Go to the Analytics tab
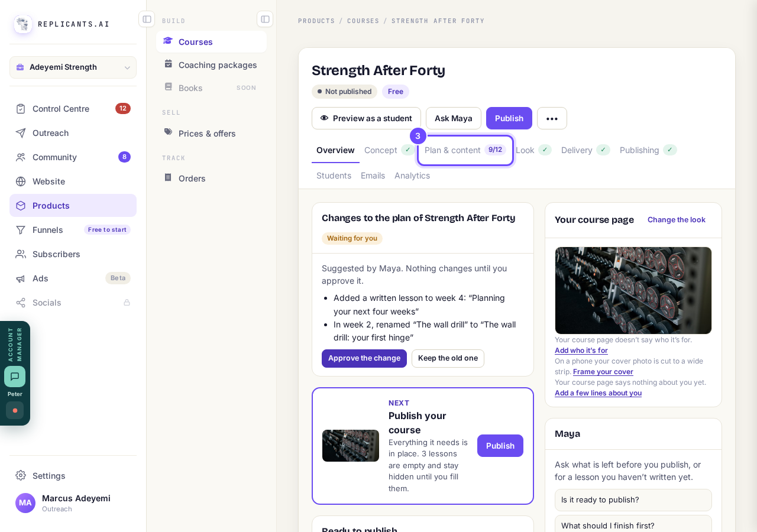The image size is (757, 532). [x=412, y=176]
